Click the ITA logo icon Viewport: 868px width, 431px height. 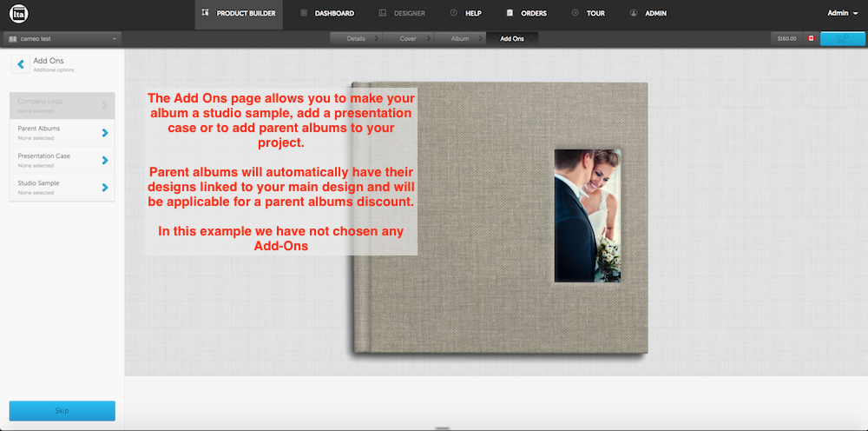19,14
